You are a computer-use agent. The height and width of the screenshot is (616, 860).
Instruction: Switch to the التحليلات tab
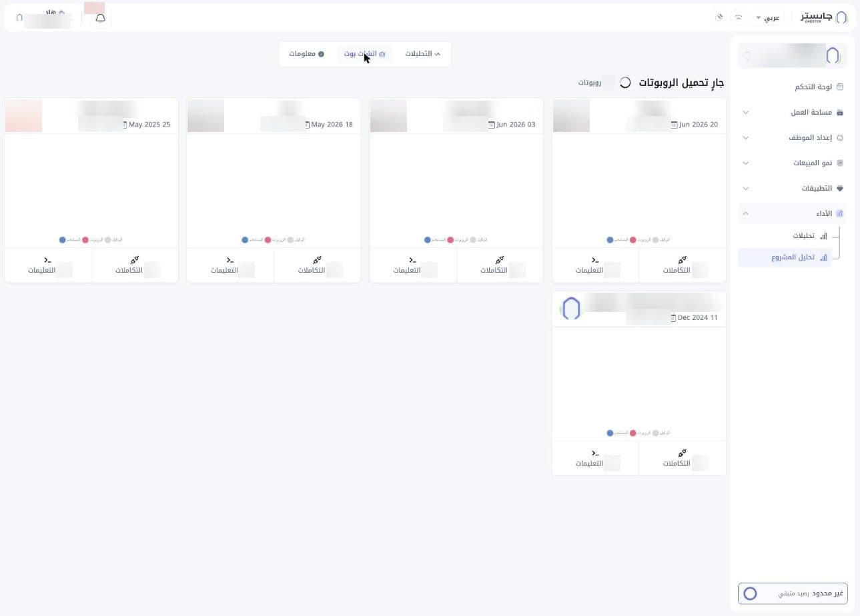tap(423, 54)
